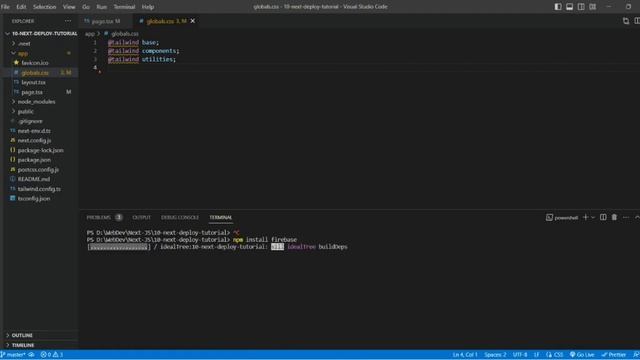Add new terminal with plus icon
Image resolution: width=640 pixels, height=360 pixels.
point(585,218)
